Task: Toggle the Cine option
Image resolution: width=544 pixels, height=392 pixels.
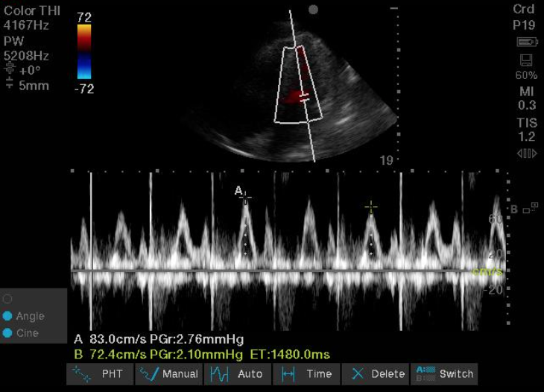Action: point(20,333)
